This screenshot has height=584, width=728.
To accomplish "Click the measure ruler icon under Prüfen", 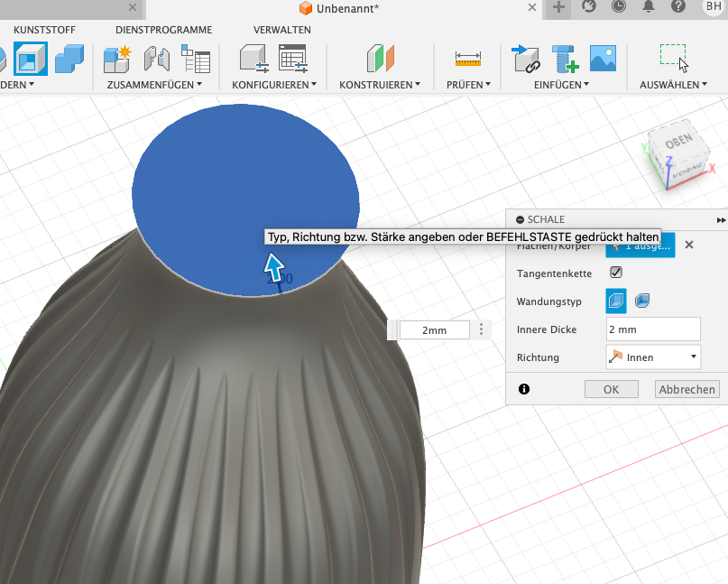I will (x=468, y=60).
